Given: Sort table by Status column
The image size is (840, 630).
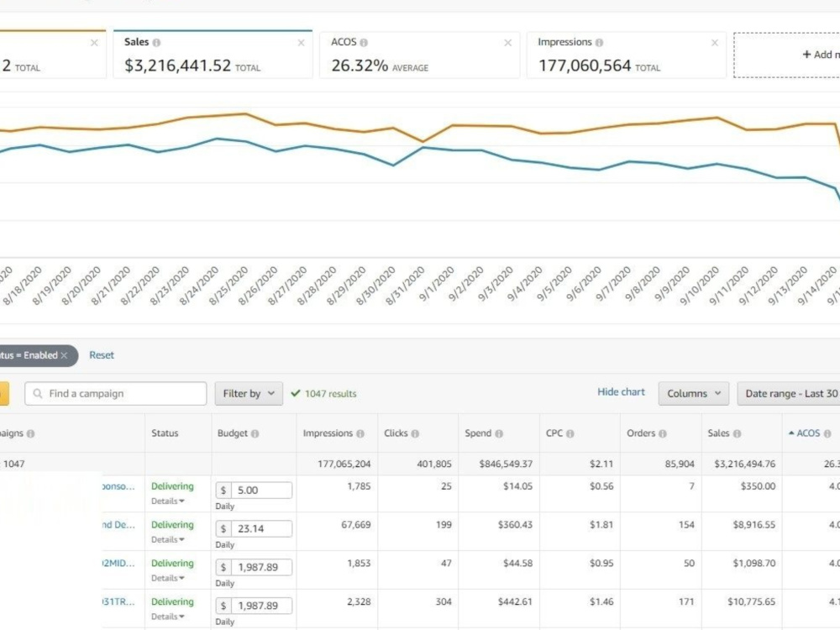Looking at the screenshot, I should (165, 433).
